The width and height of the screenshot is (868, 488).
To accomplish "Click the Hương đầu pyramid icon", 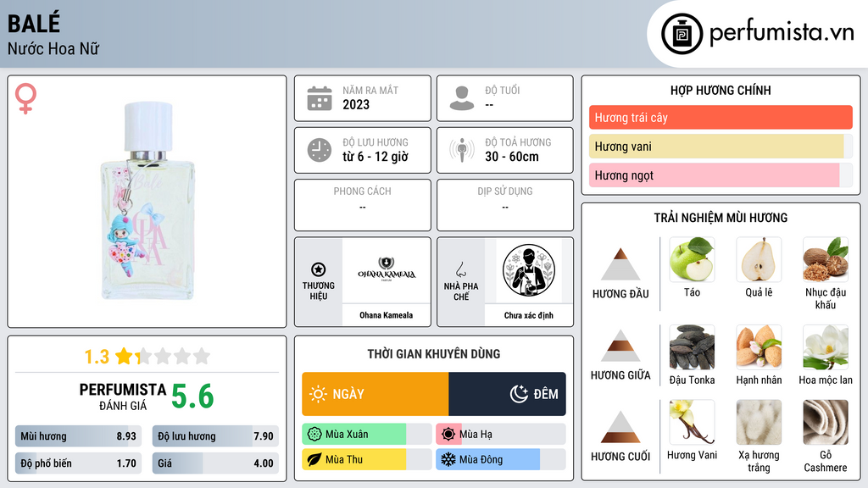I will [620, 264].
